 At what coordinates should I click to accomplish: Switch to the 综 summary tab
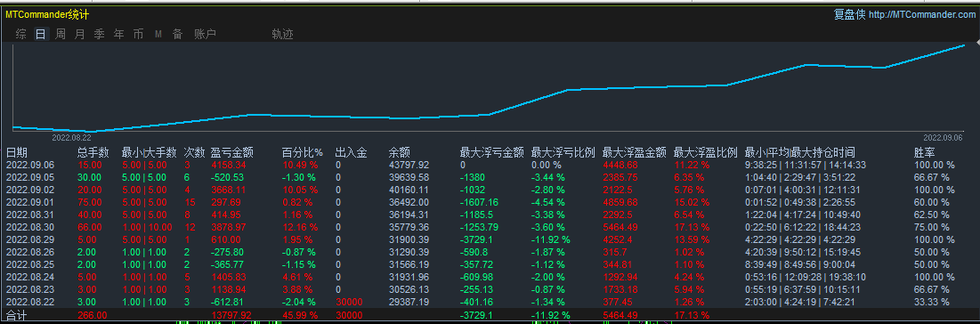21,35
